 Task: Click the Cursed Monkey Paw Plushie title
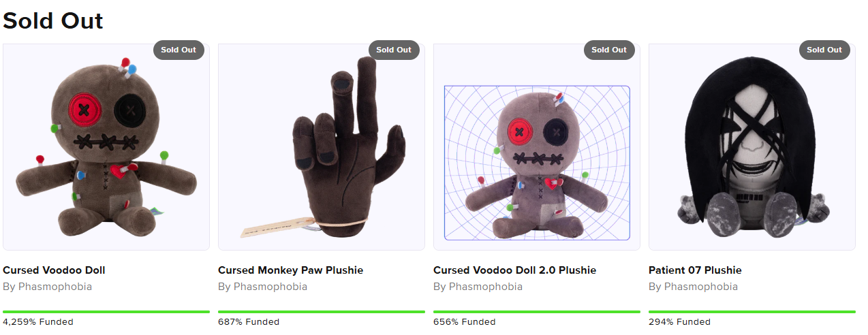[x=290, y=270]
